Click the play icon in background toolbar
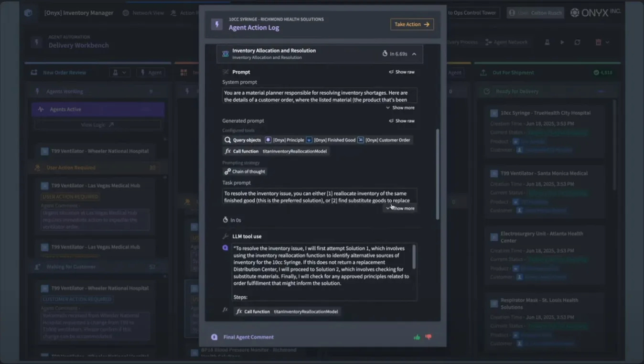The image size is (644, 364). [562, 43]
